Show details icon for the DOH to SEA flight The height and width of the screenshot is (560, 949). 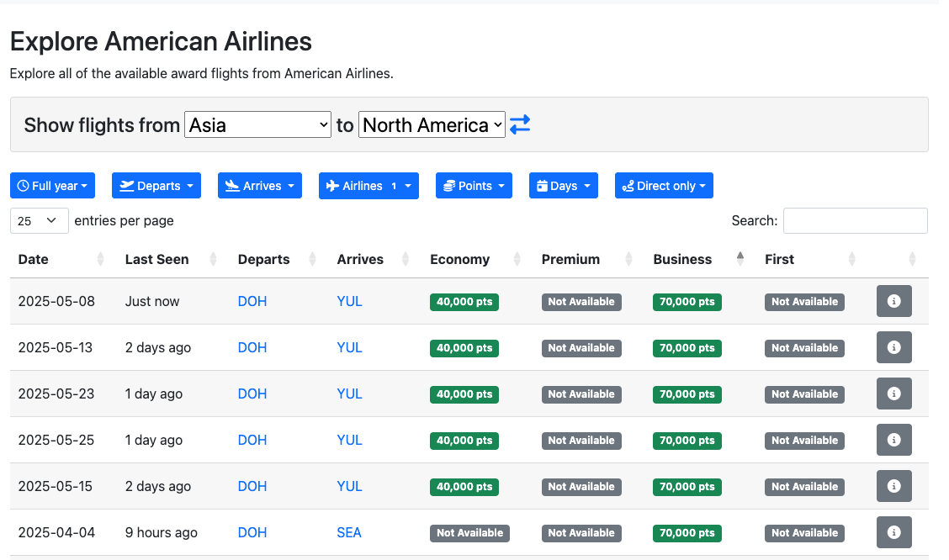pos(893,532)
